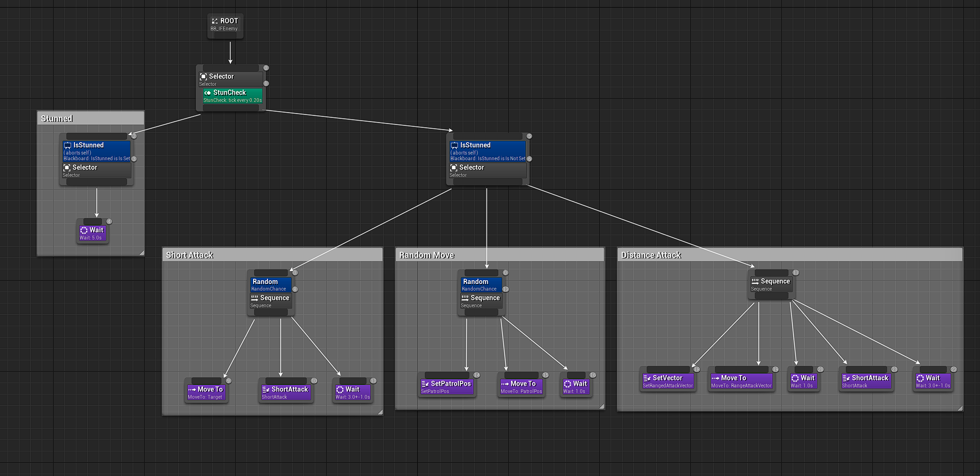
Task: Select the SetPatrolPos task
Action: click(x=447, y=386)
